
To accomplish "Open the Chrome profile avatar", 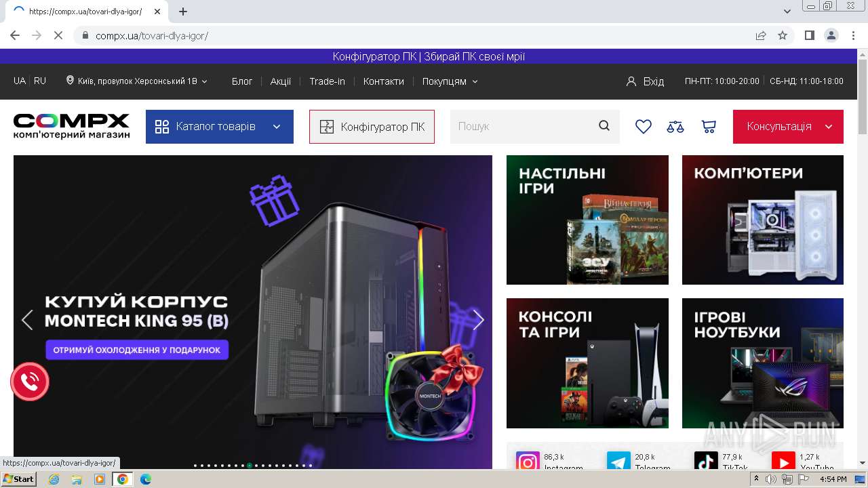I will click(x=831, y=35).
